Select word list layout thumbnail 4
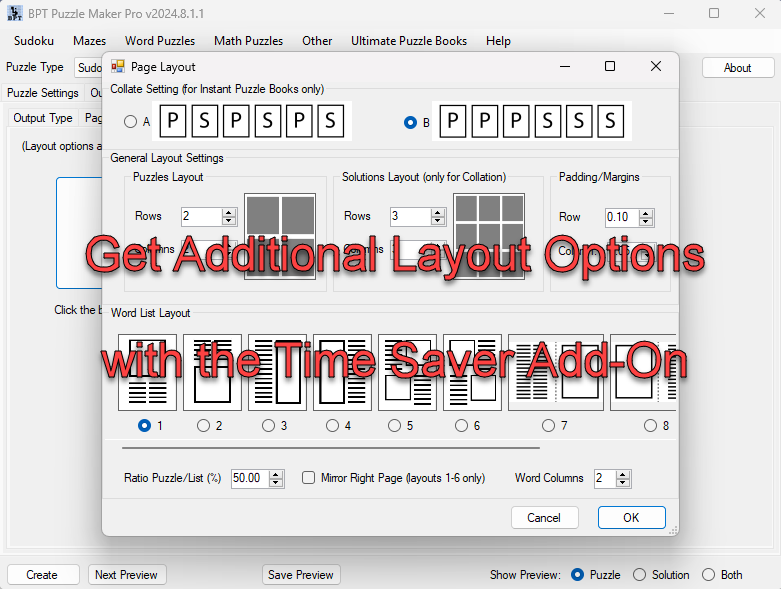Image resolution: width=781 pixels, height=589 pixels. pos(342,372)
